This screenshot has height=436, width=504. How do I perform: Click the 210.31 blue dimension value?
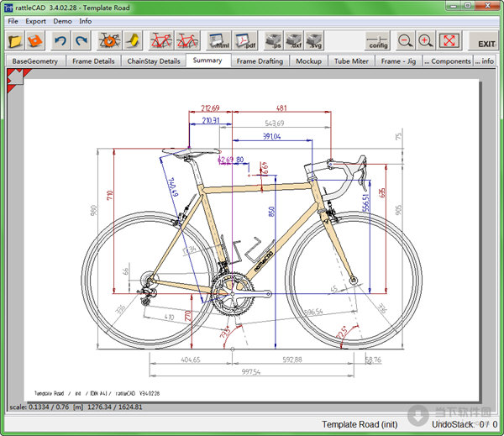pyautogui.click(x=211, y=120)
